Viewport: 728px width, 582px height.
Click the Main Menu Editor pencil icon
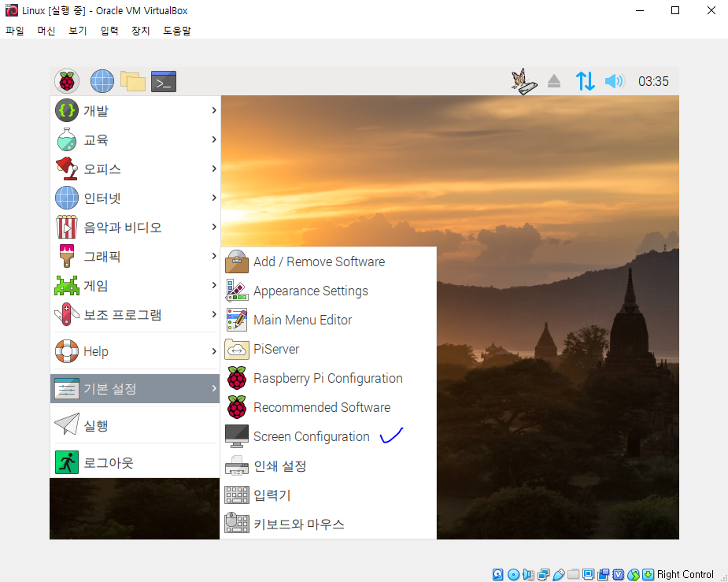click(237, 320)
